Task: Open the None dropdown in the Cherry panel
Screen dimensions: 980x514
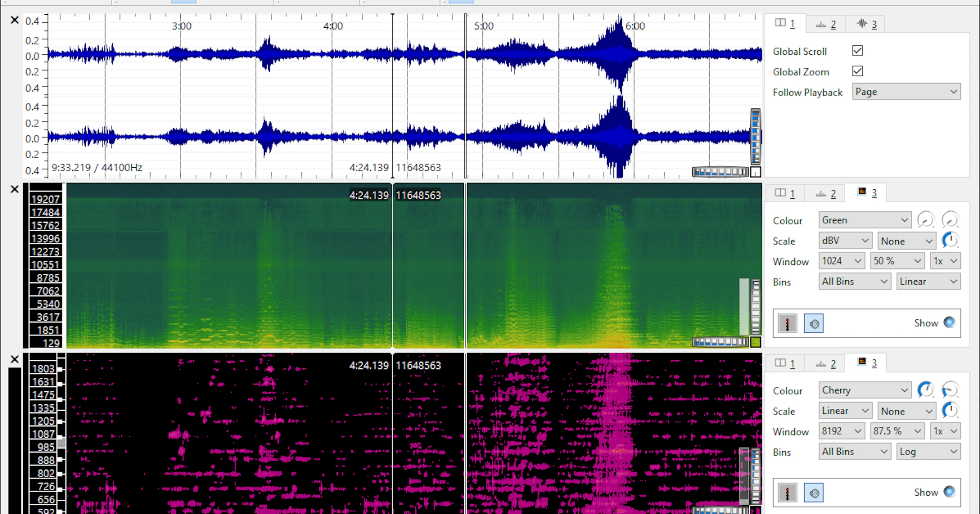Action: [906, 411]
